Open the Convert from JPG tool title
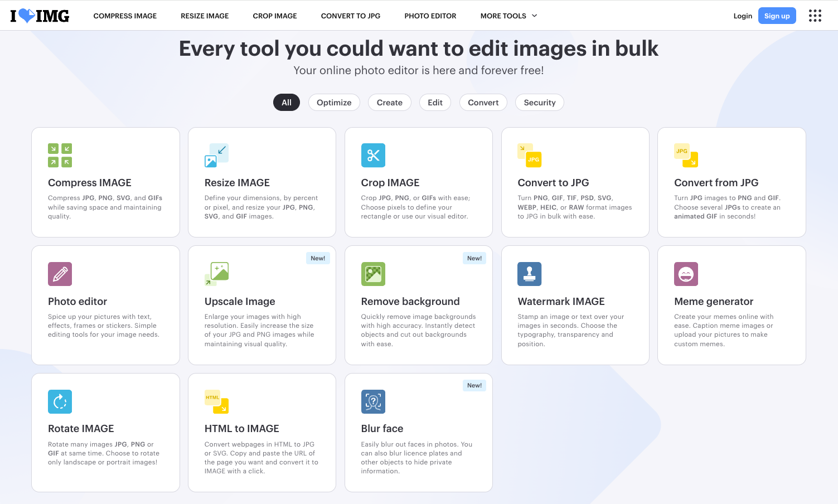This screenshot has width=838, height=504. pyautogui.click(x=716, y=183)
